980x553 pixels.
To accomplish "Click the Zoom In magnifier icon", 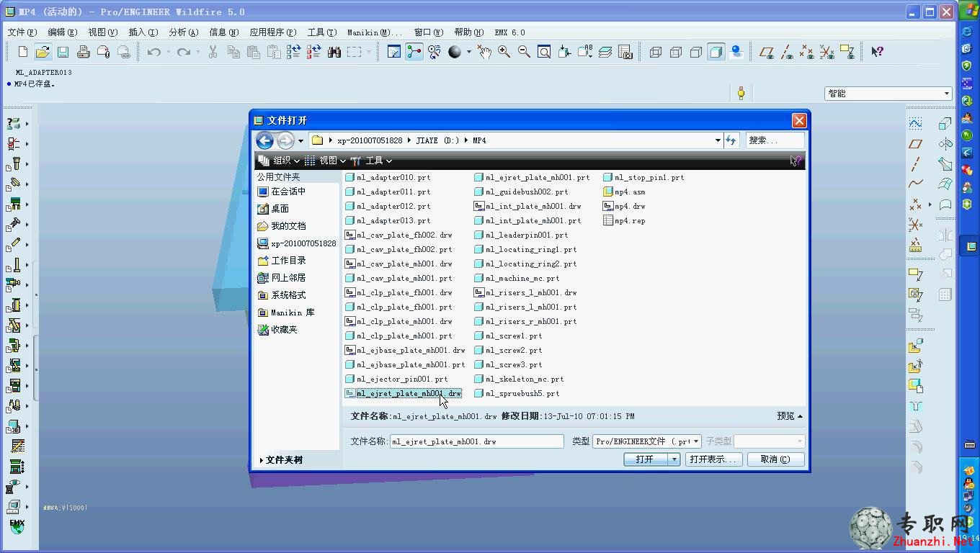I will tap(504, 52).
